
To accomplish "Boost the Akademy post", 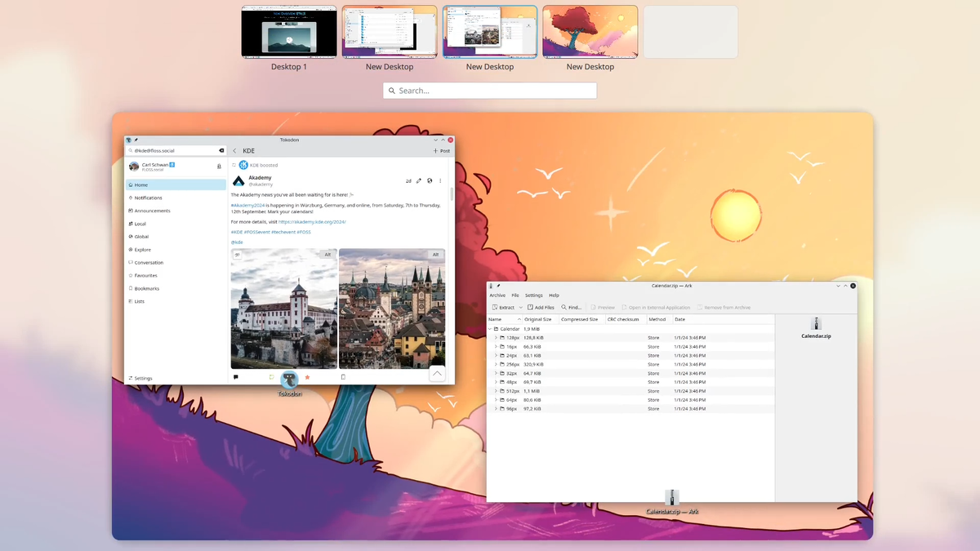I will pyautogui.click(x=271, y=377).
